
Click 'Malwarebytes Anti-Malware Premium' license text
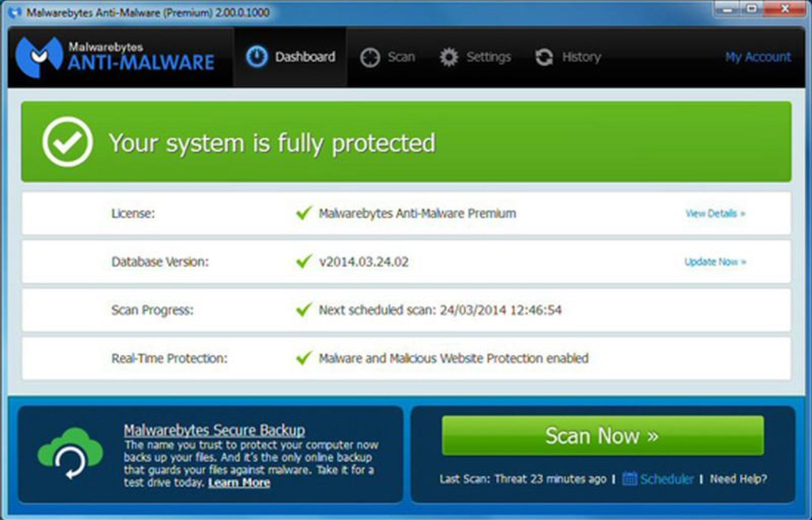[x=417, y=213]
